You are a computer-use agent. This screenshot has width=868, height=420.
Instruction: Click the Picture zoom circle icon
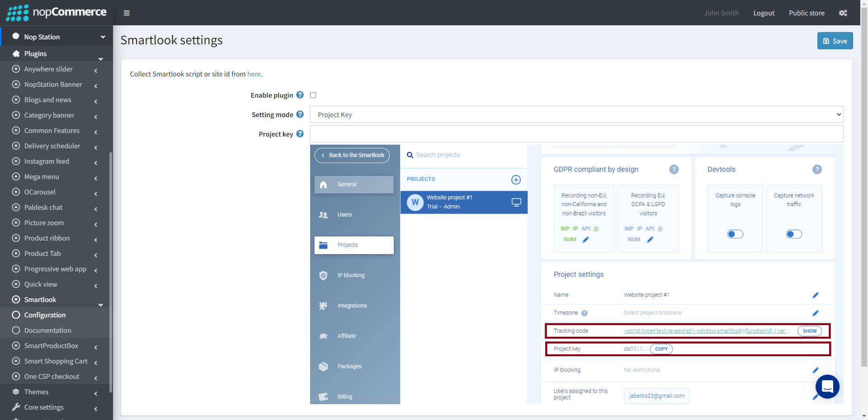(16, 222)
